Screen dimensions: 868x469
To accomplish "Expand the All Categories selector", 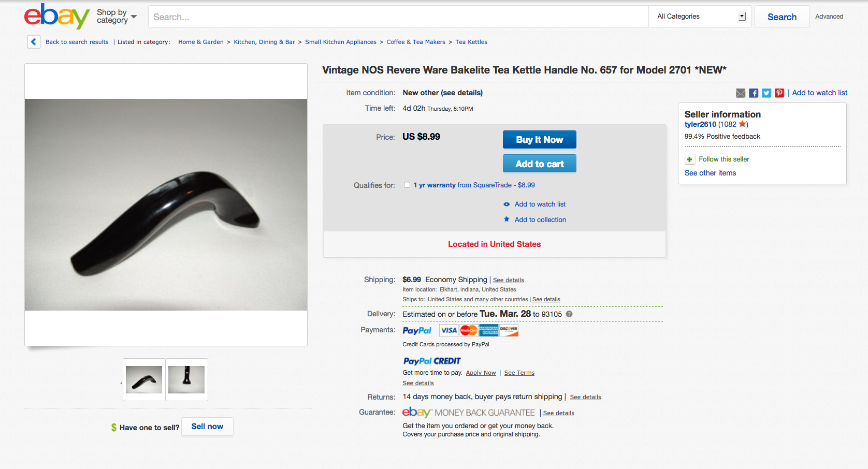I will (x=700, y=17).
